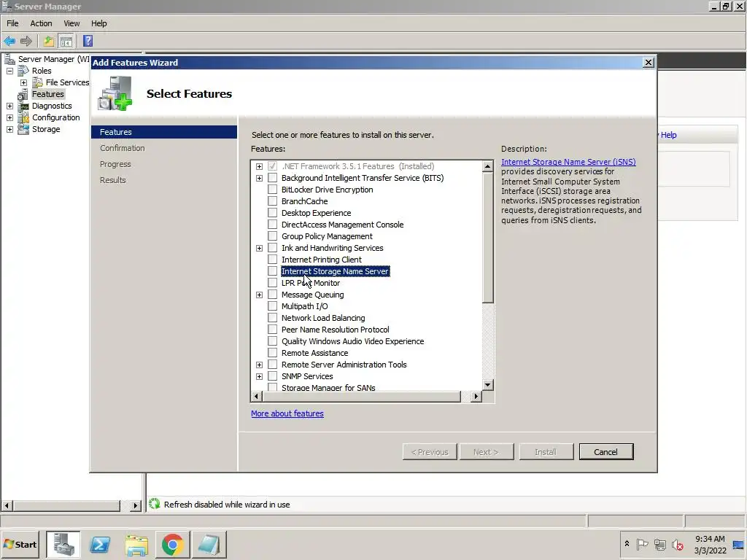Click the refresh status icon
Viewport: 747px width, 560px height.
tap(155, 504)
